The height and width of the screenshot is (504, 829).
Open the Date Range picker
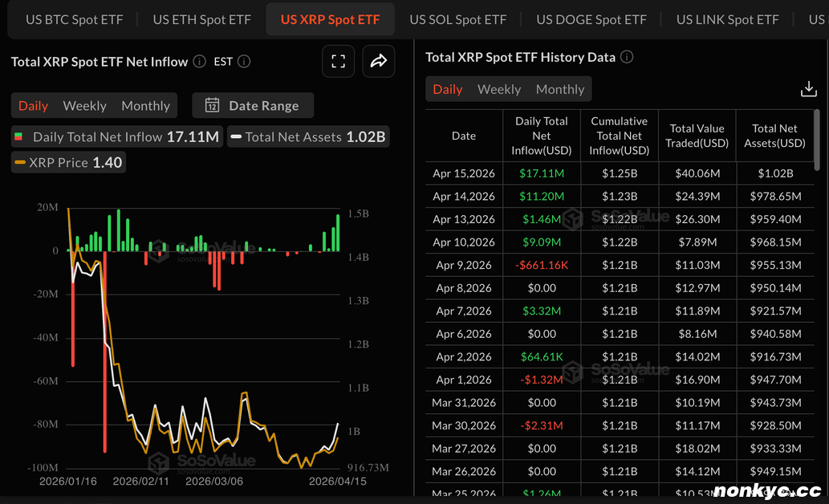coord(253,105)
